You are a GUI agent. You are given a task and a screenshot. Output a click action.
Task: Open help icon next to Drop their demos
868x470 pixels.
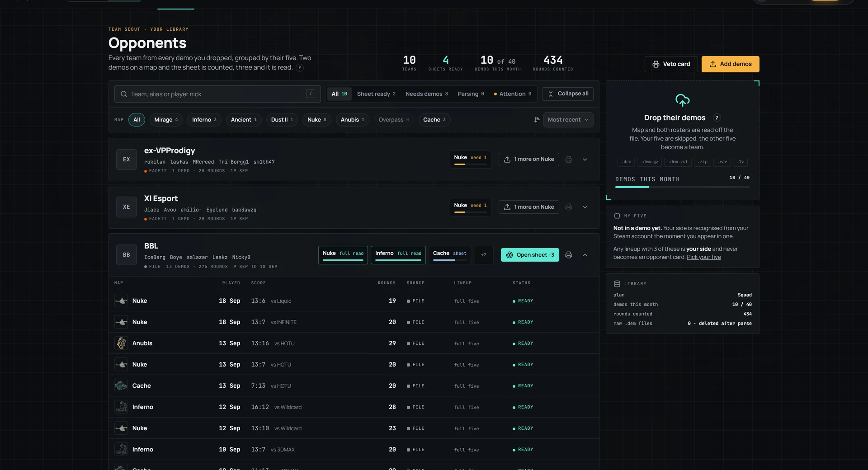tap(717, 118)
